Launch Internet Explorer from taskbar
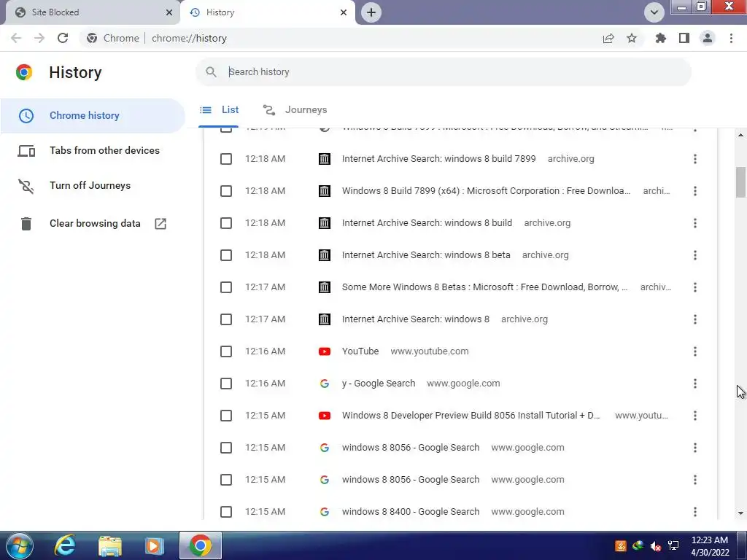The image size is (747, 560). 65,545
